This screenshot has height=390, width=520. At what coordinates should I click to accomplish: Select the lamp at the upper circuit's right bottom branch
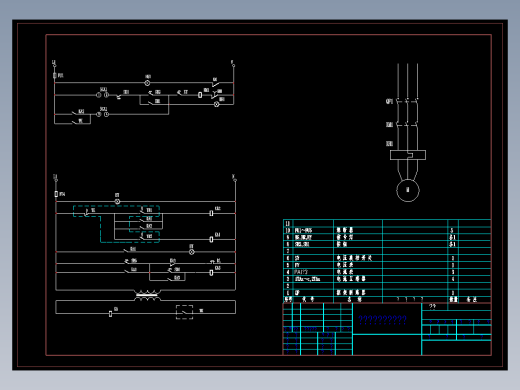[217, 104]
